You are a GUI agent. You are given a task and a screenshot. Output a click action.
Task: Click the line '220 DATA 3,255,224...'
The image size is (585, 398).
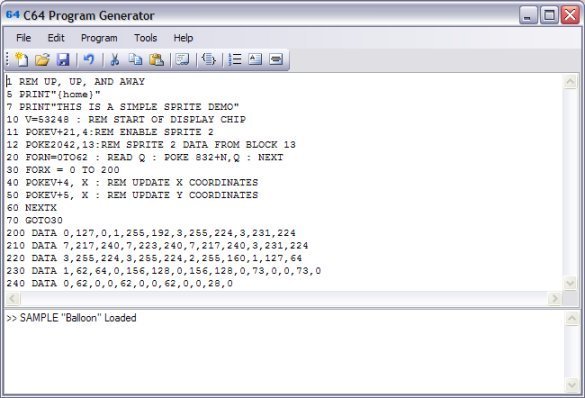click(x=154, y=258)
